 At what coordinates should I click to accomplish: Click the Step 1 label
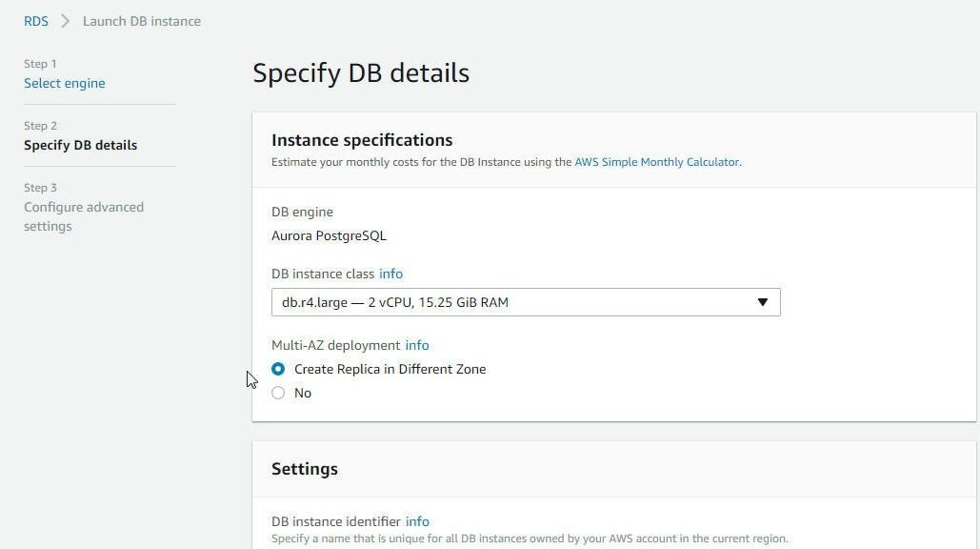point(40,64)
